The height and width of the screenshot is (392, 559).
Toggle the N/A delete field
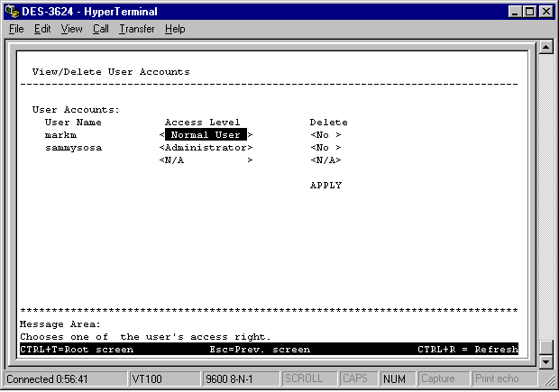325,160
